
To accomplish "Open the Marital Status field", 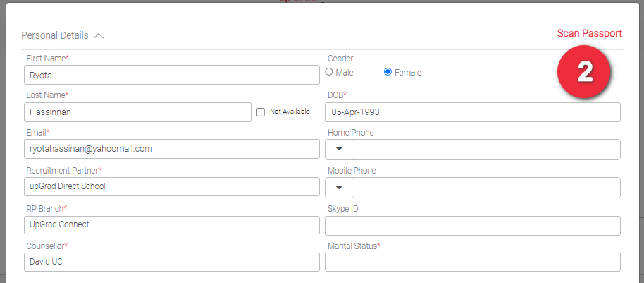I will (x=472, y=263).
